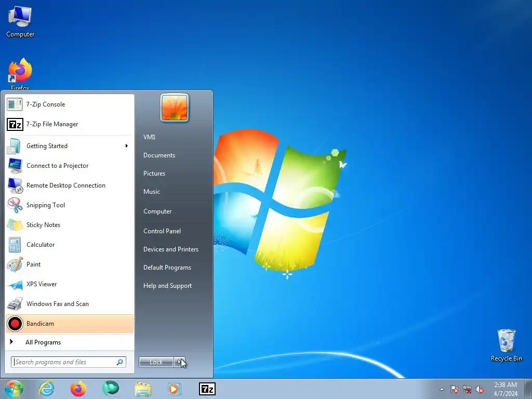Open Windows Media Player from taskbar

[175, 389]
